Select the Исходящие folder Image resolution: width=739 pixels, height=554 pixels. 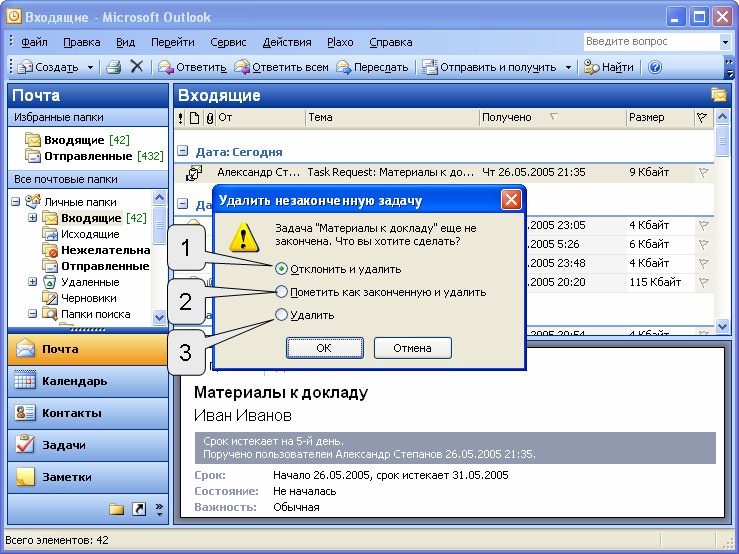coord(81,234)
